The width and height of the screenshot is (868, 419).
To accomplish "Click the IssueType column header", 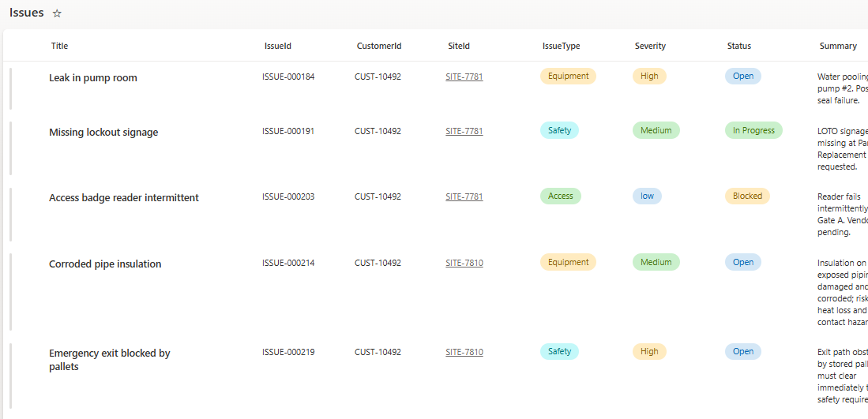I will pyautogui.click(x=561, y=46).
